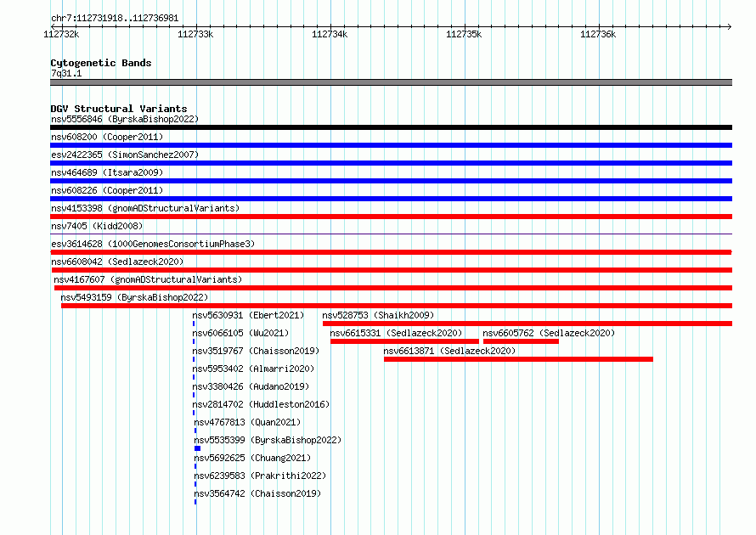Open nsv3380426 (Audano2019) label
This screenshot has height=535, width=756.
[x=251, y=386]
